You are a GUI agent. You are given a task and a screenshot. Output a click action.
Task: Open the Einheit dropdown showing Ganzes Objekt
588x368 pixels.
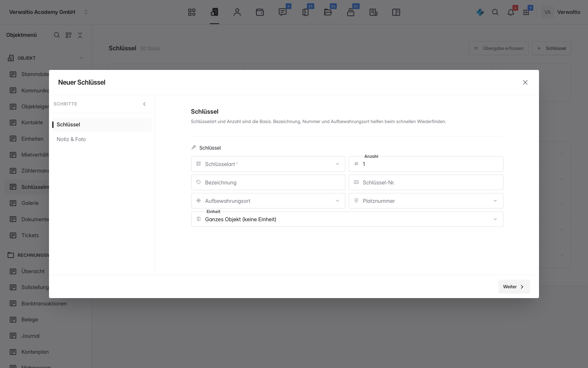pyautogui.click(x=347, y=219)
